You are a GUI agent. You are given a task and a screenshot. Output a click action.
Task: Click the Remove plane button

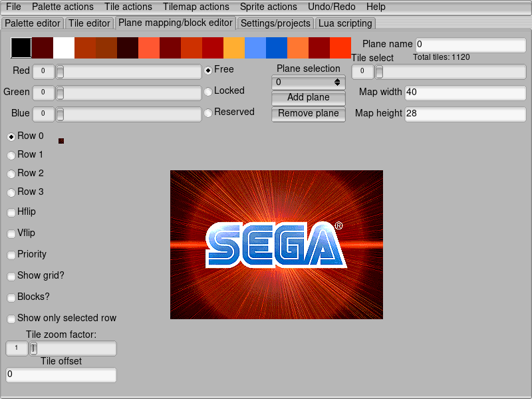(309, 114)
